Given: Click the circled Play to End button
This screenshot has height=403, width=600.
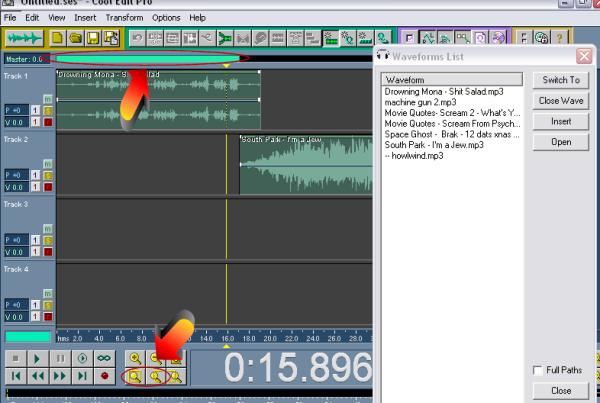Looking at the screenshot, I should coord(82,359).
